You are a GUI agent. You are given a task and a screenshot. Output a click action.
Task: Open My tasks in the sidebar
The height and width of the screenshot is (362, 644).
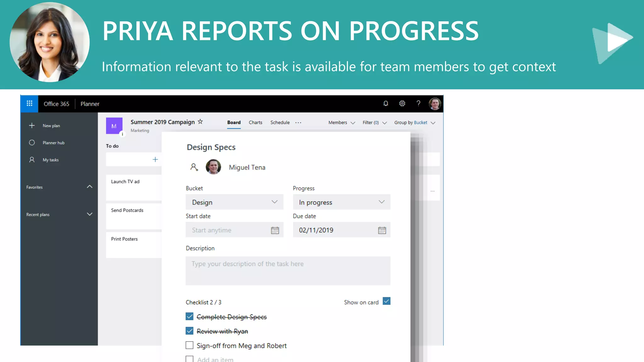pos(51,160)
